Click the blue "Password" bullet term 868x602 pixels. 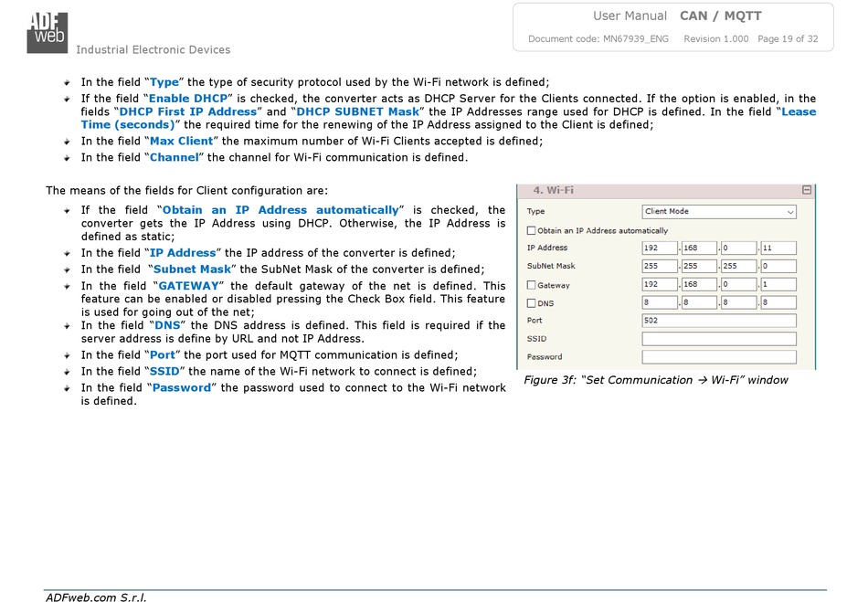tap(182, 388)
